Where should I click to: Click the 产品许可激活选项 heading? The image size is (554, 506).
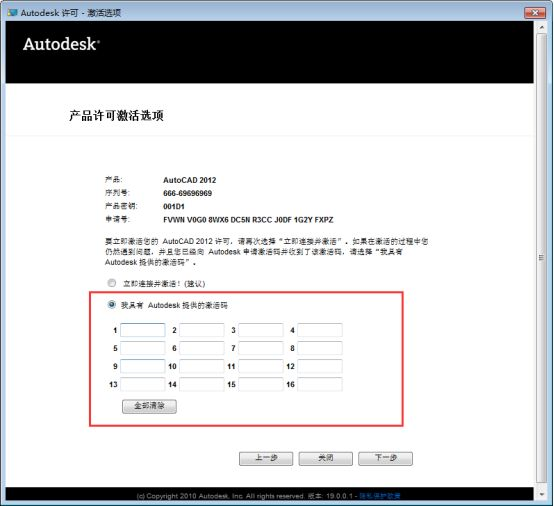116,116
